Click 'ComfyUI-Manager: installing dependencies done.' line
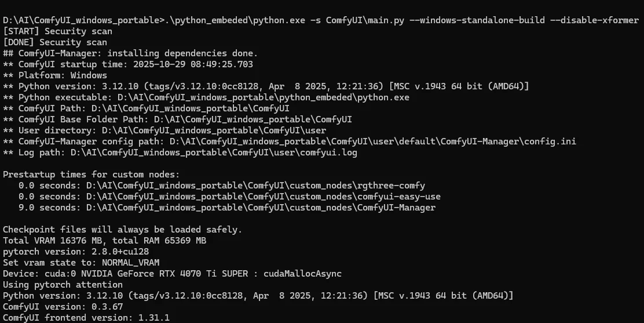The image size is (644, 323). click(x=130, y=53)
